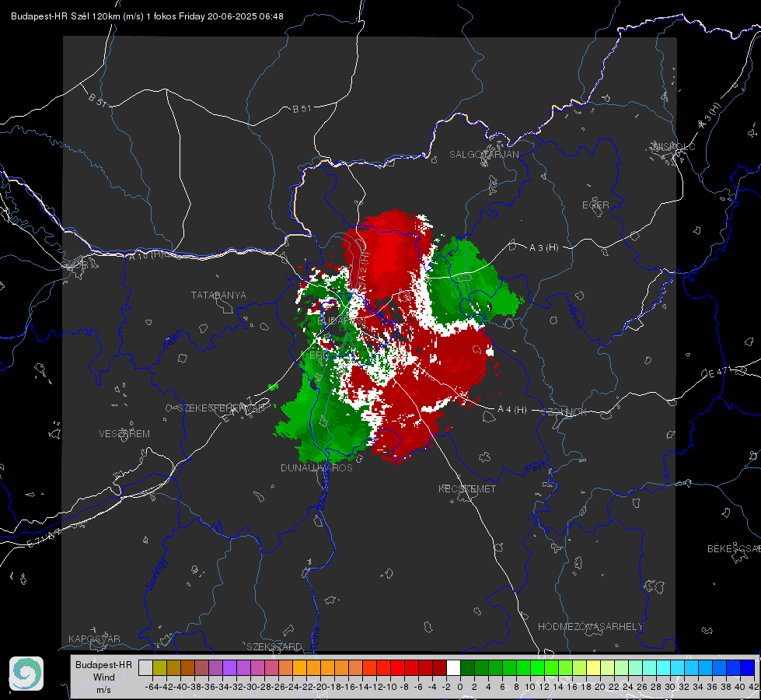Click the TATABÁNYA city label
The width and height of the screenshot is (761, 700).
coord(218,295)
